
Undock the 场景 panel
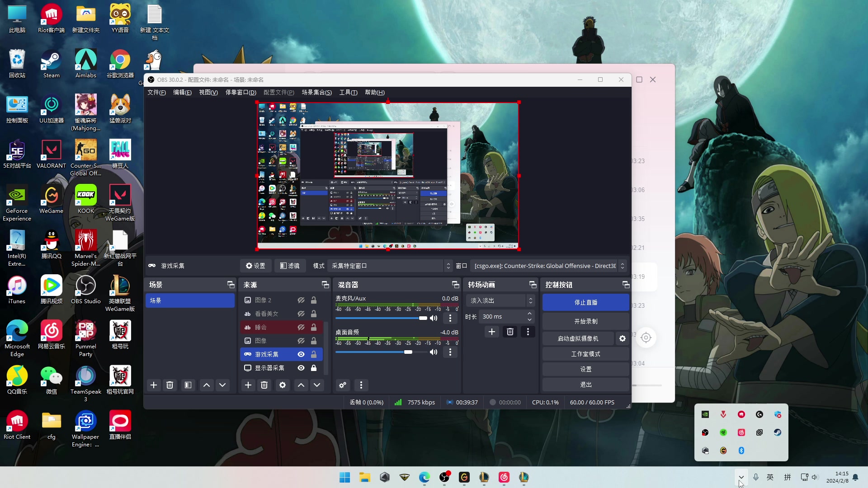click(x=231, y=285)
